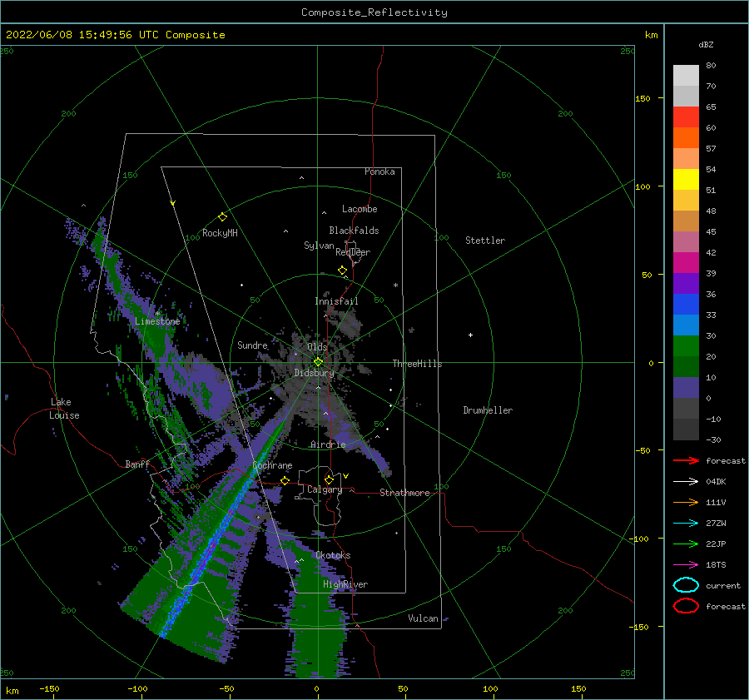This screenshot has height=700, width=749.
Task: Click the yellow diamond marker below RedDeer
Action: pyautogui.click(x=342, y=271)
